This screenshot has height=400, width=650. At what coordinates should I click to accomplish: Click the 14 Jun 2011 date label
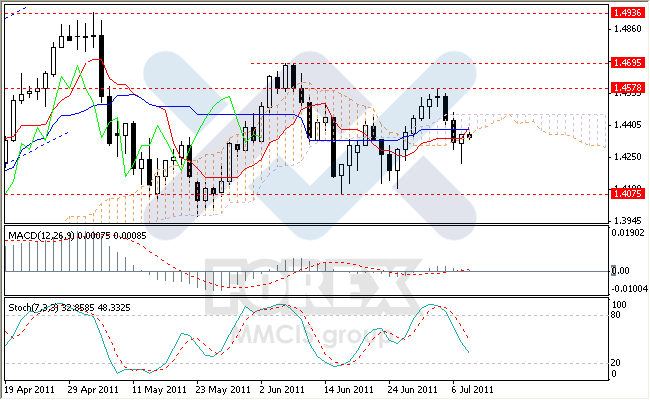pyautogui.click(x=349, y=390)
